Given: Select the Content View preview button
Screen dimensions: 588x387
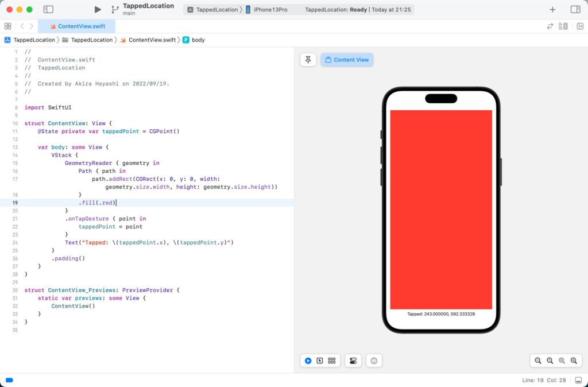Looking at the screenshot, I should click(x=347, y=60).
